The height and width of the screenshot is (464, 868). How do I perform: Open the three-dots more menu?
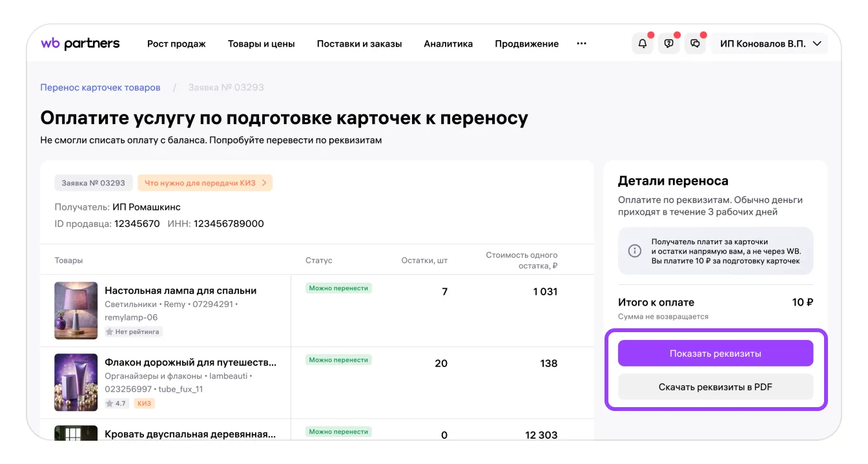pos(581,43)
